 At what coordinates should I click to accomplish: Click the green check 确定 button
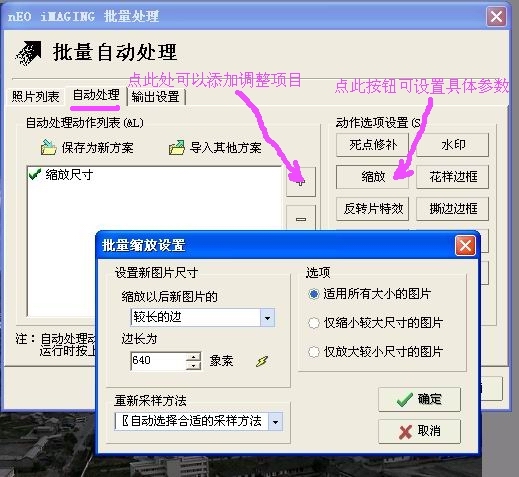419,399
